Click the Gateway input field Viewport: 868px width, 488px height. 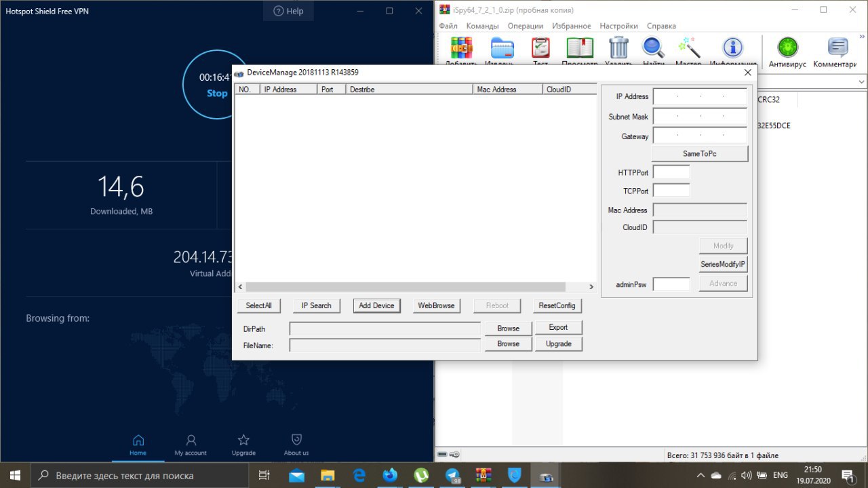click(700, 136)
